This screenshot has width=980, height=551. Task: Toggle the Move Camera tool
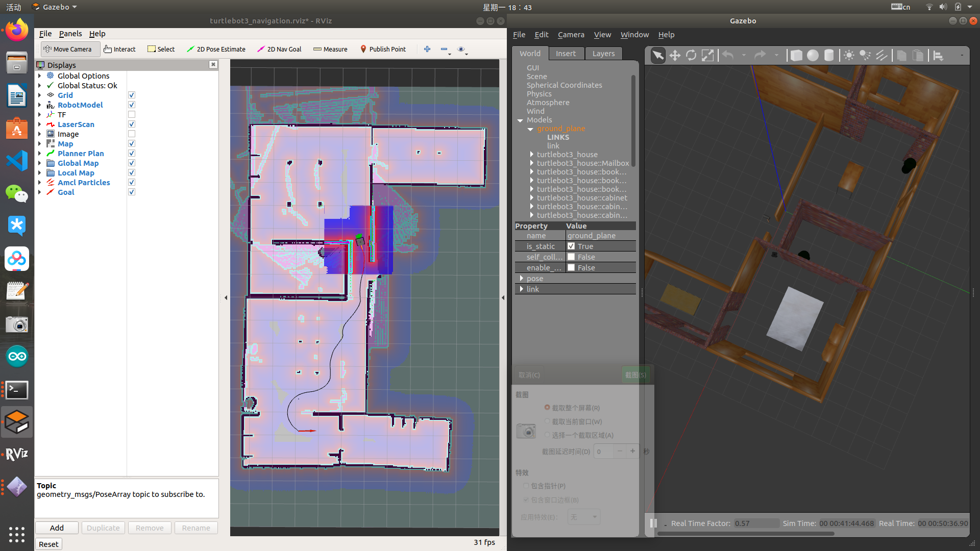[68, 48]
